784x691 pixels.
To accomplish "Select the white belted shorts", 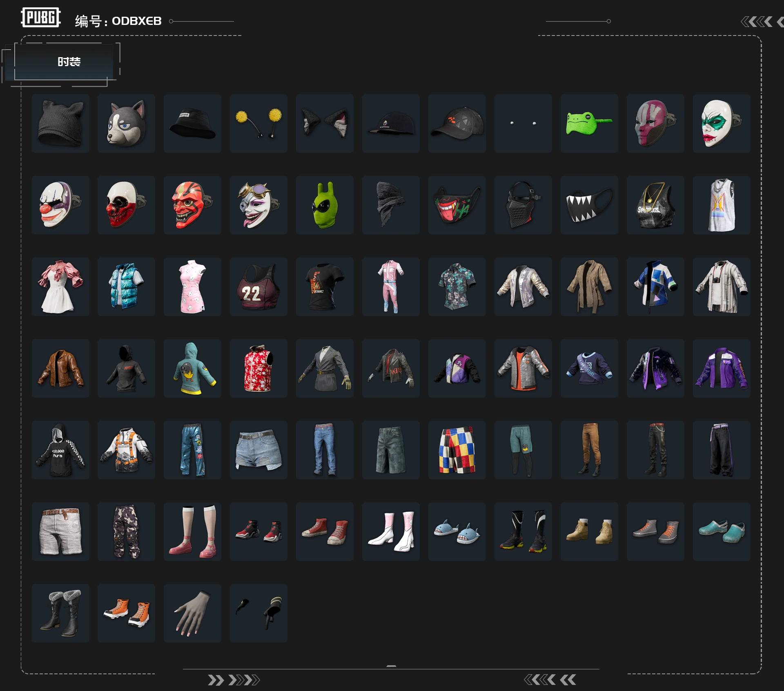I will [60, 531].
